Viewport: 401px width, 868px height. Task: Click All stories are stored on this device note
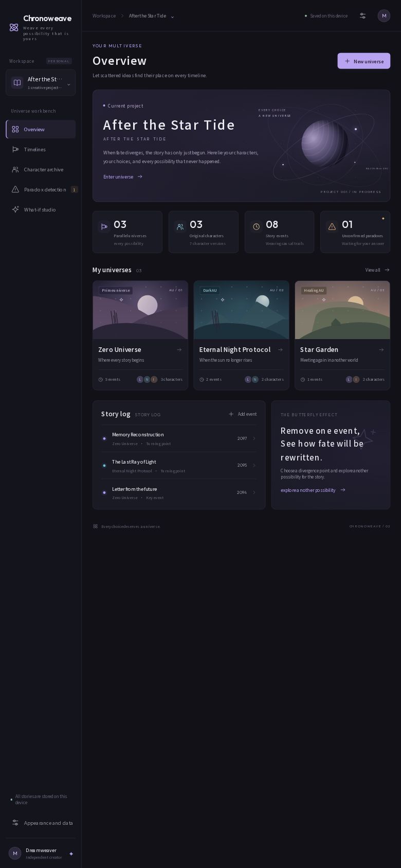[41, 800]
